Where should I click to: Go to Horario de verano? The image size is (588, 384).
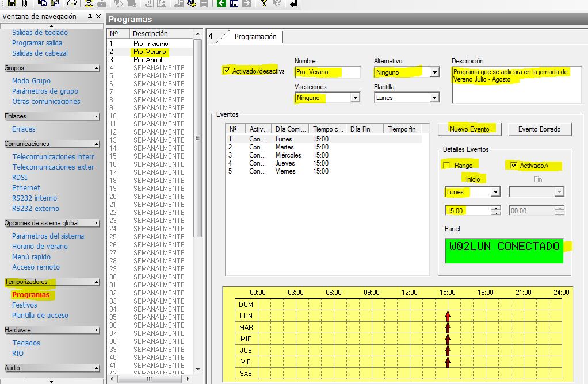pyautogui.click(x=40, y=247)
